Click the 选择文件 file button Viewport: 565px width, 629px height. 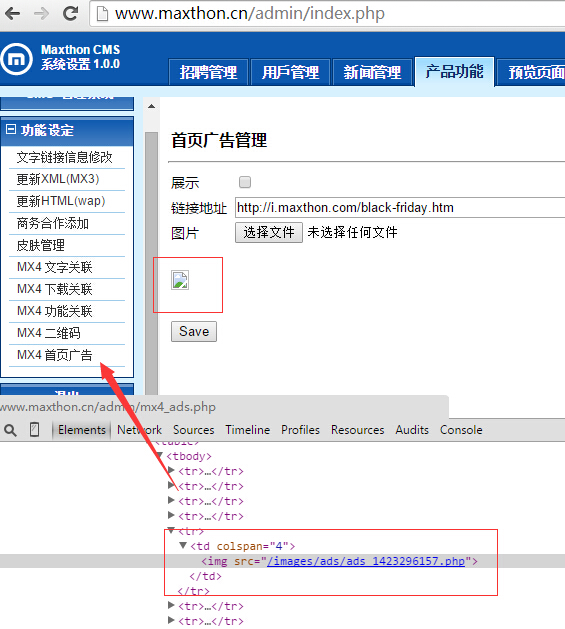(x=269, y=232)
